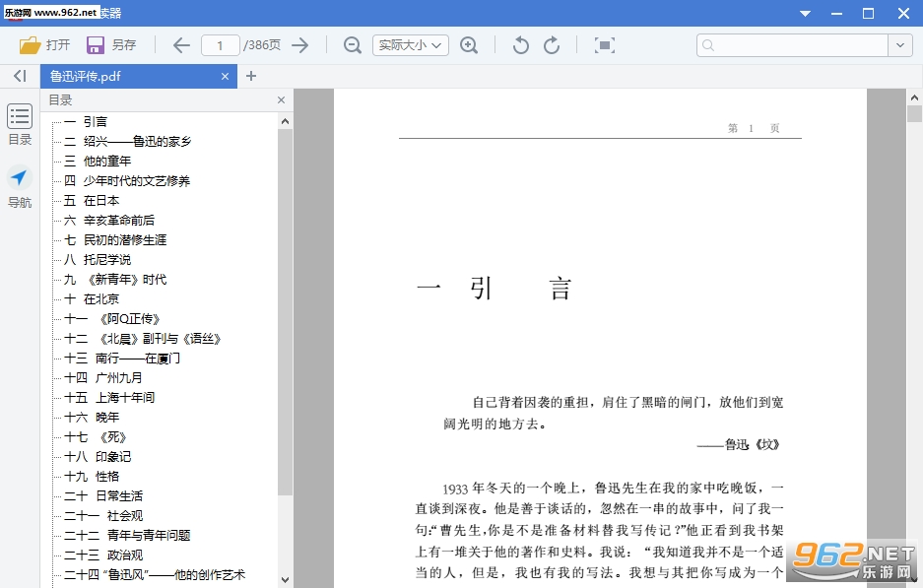Open the 实际大小 zoom dropdown
The height and width of the screenshot is (588, 923).
tap(411, 45)
